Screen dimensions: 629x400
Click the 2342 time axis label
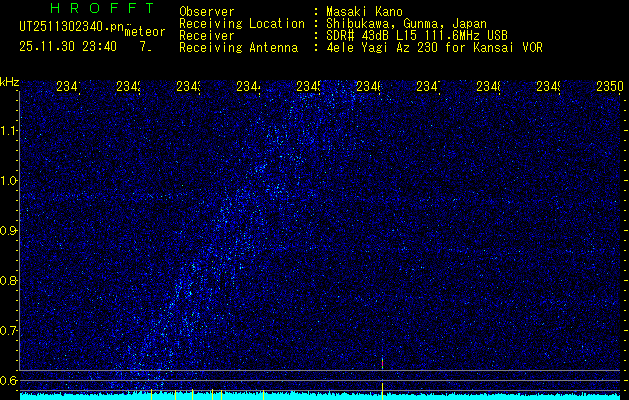128,87
